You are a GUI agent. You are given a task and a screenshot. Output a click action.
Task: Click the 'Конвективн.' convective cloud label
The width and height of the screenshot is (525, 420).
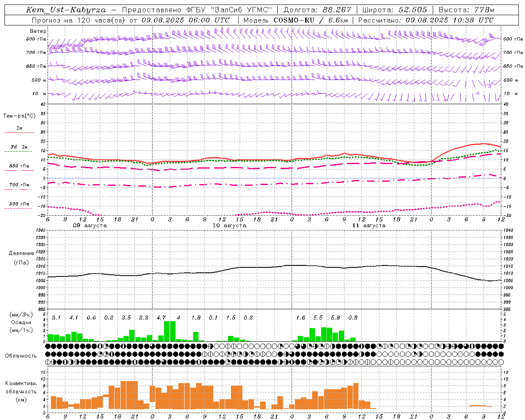coord(21,383)
